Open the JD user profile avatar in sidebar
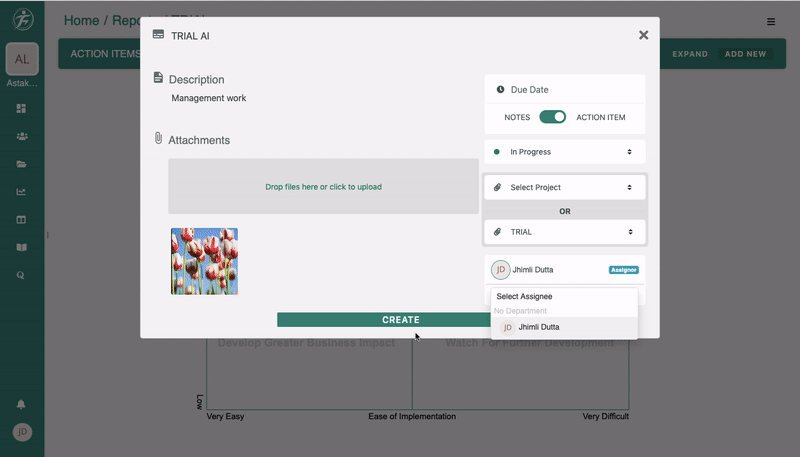The width and height of the screenshot is (800, 457). [22, 432]
